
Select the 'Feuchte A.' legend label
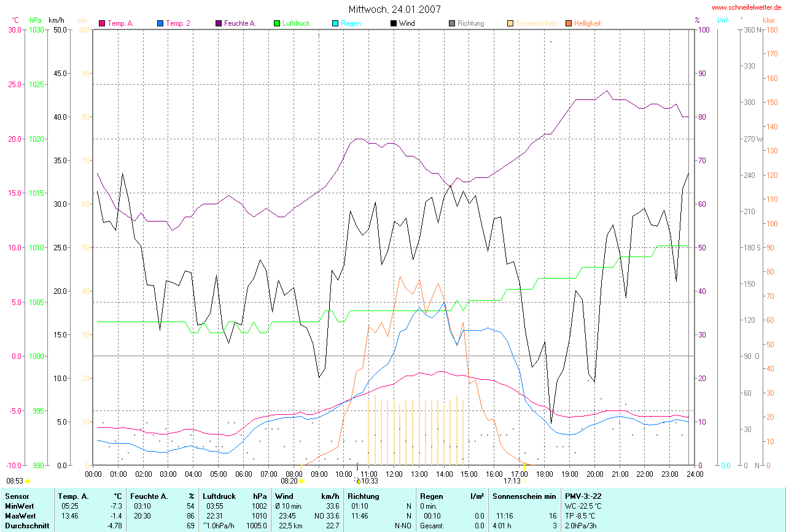240,23
